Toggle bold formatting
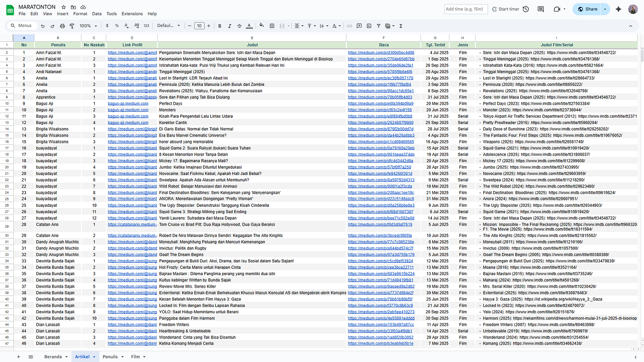The image size is (644, 362). pos(220,26)
